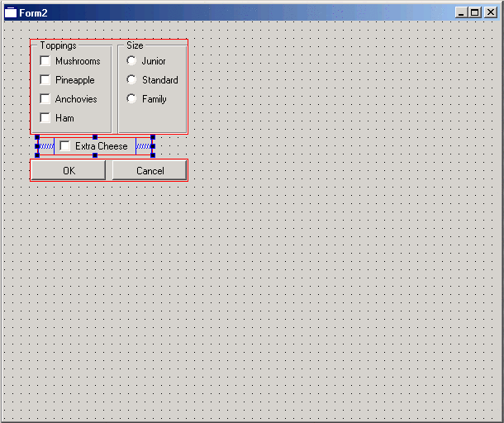Pick the Family size radio button
This screenshot has height=423, width=504.
coord(131,99)
